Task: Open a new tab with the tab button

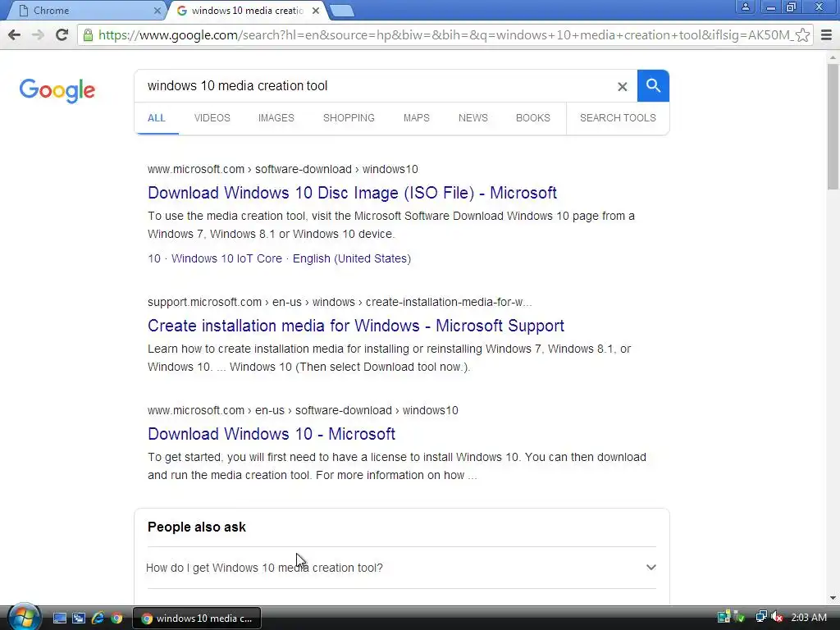Action: coord(341,11)
